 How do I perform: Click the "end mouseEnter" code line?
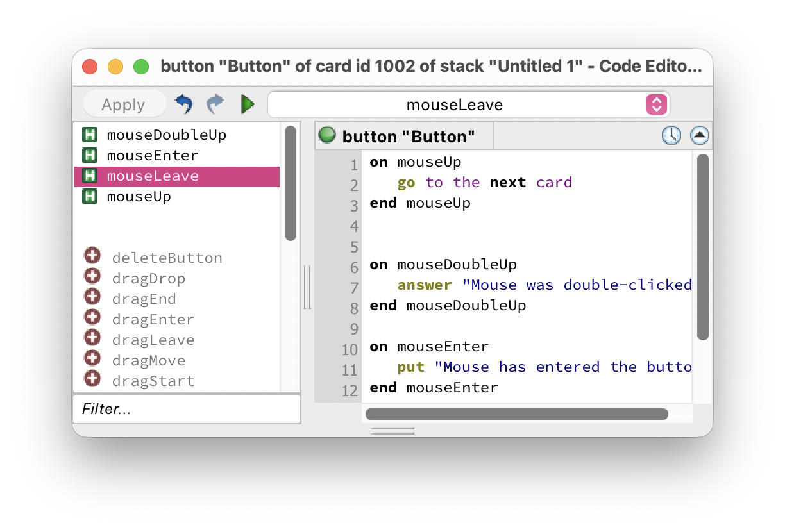[434, 388]
